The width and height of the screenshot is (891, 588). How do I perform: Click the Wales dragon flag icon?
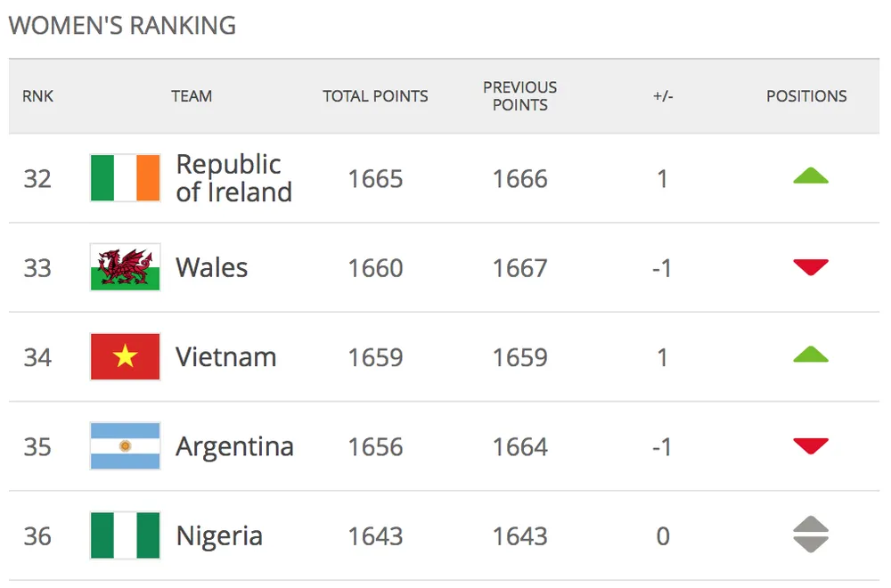(x=126, y=267)
